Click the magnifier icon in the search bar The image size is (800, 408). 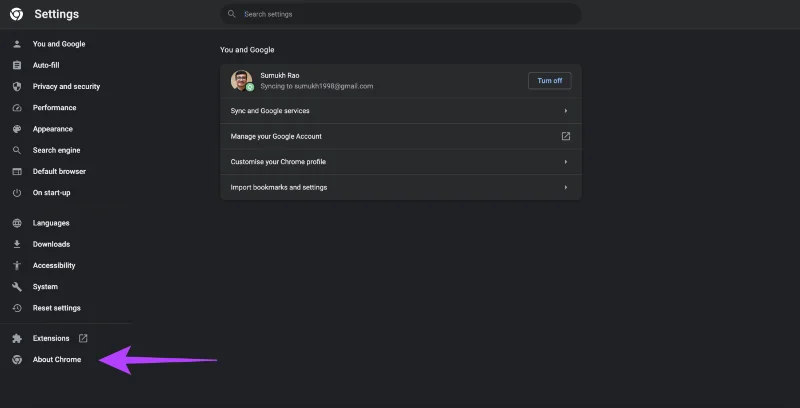tap(232, 14)
